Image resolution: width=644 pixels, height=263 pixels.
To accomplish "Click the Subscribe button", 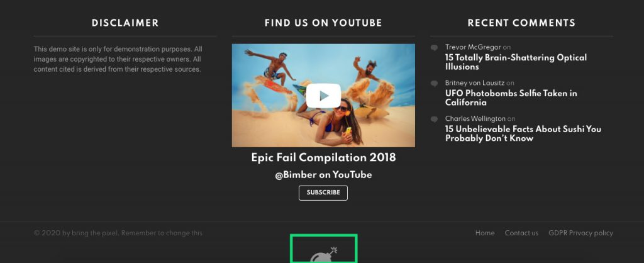I will pyautogui.click(x=323, y=193).
